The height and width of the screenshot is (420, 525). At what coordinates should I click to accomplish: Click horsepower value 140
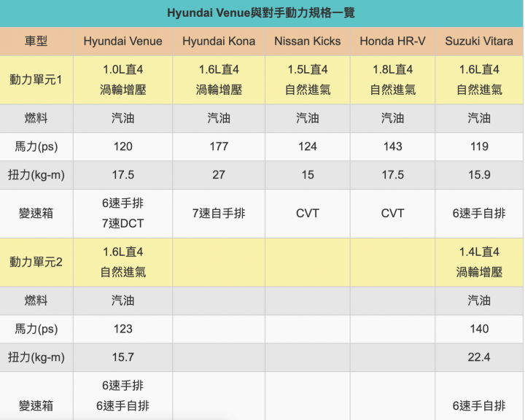[479, 329]
